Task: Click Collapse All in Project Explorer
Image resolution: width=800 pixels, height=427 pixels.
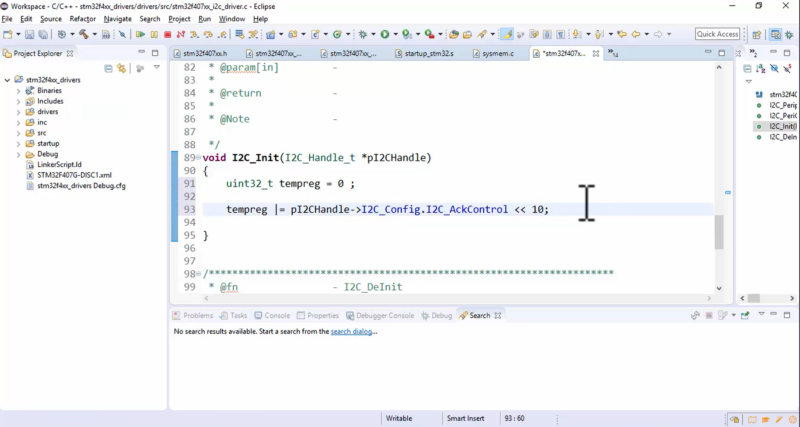Action: tap(108, 68)
